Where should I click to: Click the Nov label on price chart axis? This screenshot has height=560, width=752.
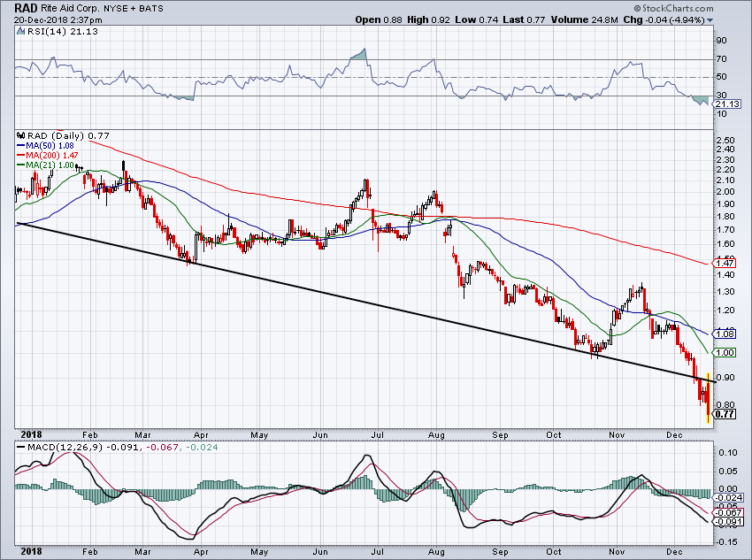617,435
